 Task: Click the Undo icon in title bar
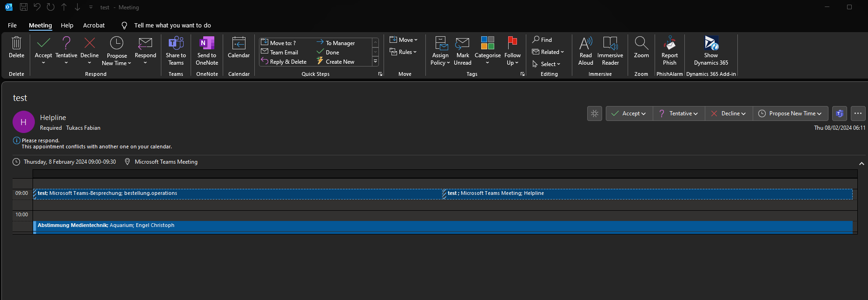[37, 7]
